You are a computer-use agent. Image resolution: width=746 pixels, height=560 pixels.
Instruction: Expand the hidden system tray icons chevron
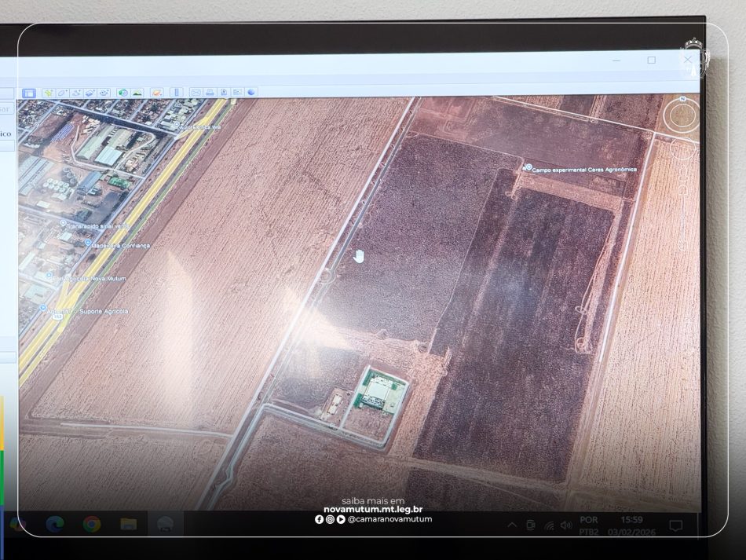click(x=512, y=525)
